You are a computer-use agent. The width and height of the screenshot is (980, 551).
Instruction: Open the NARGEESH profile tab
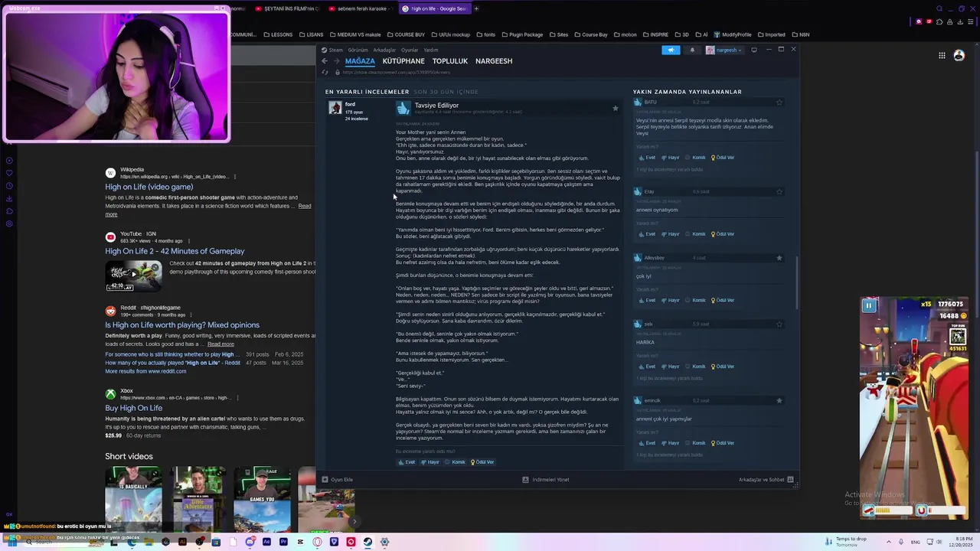point(494,61)
